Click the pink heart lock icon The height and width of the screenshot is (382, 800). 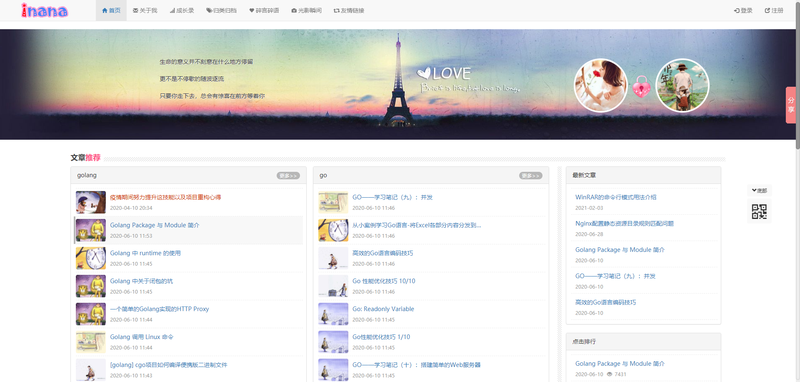(641, 86)
